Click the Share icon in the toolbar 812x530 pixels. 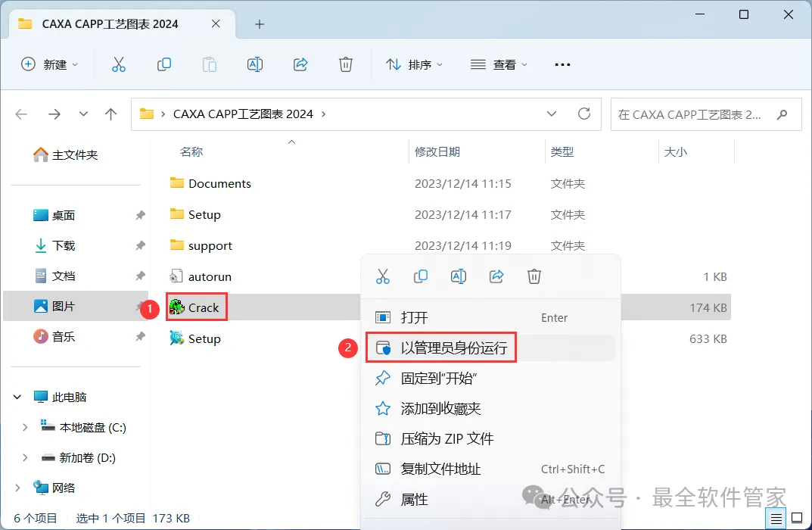[x=300, y=65]
